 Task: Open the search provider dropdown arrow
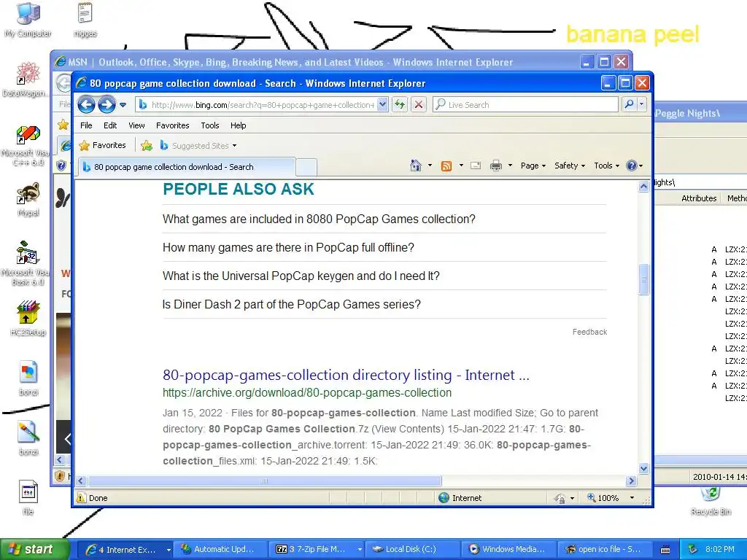click(642, 104)
